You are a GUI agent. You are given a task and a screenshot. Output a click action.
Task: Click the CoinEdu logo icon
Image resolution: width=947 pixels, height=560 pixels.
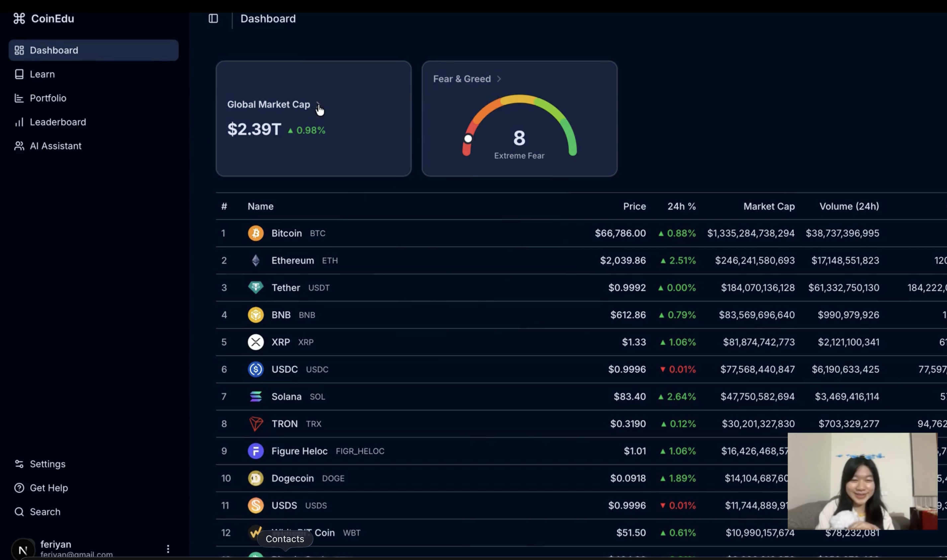19,19
